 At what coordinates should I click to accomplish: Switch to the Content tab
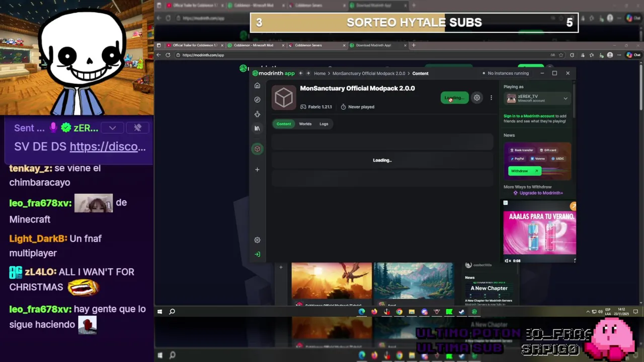pos(284,124)
